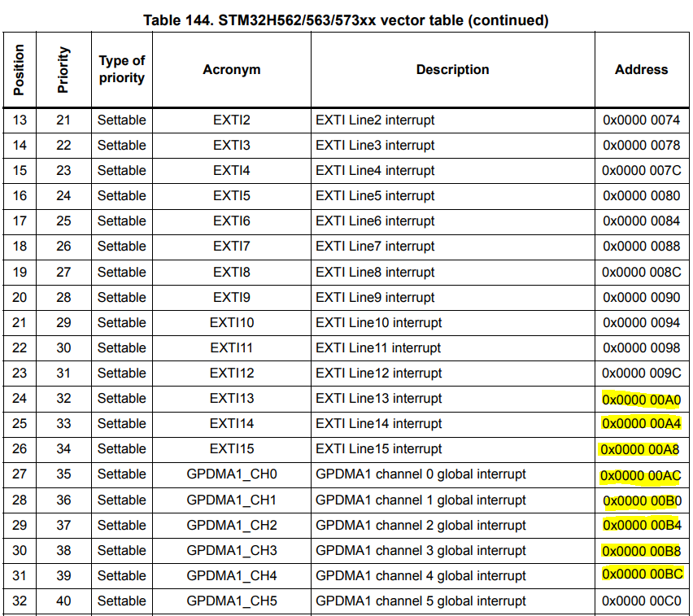
Task: Select acronym cell 'EXTI6'
Action: [x=232, y=221]
